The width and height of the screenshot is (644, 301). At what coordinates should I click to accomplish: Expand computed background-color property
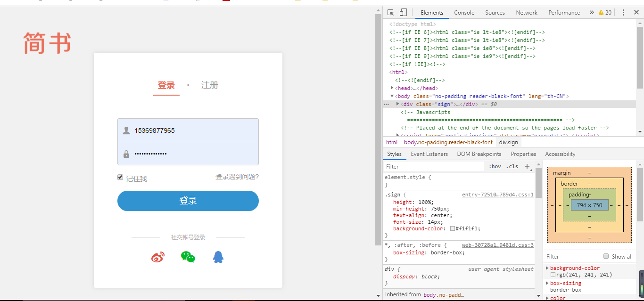[x=547, y=268]
